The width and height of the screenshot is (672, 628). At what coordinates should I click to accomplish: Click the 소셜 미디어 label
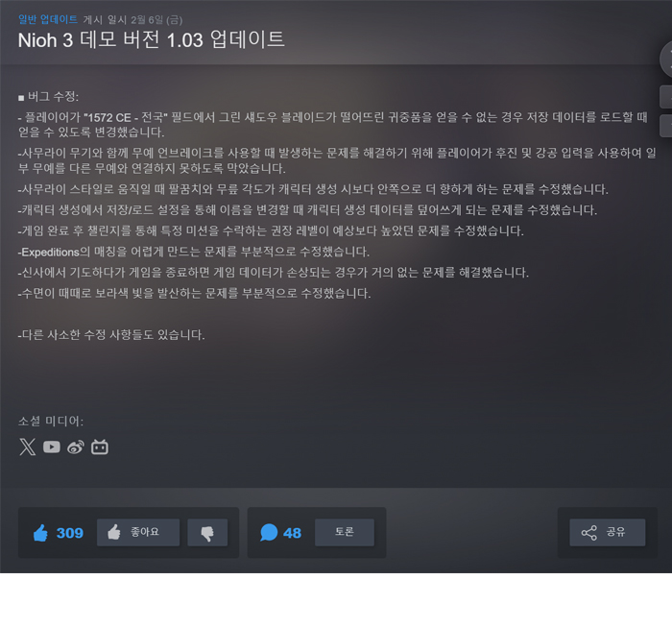51,421
